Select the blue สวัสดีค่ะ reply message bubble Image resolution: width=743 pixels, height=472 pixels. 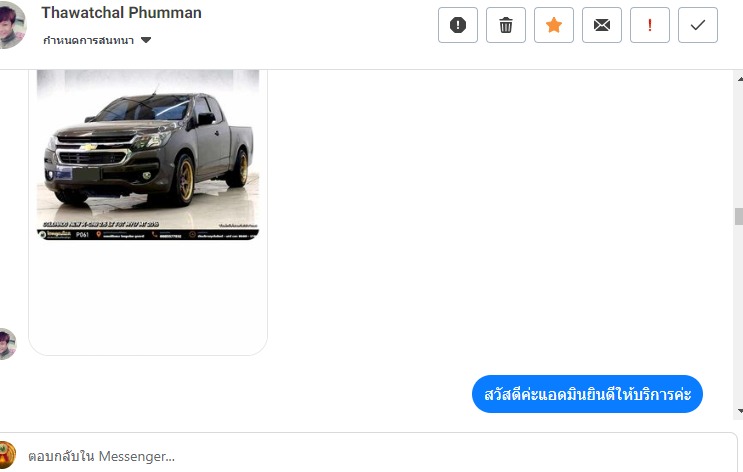point(587,394)
